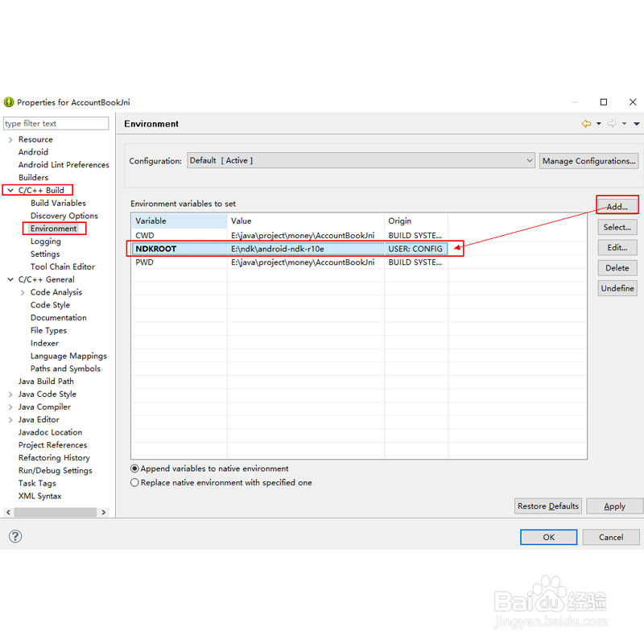
Task: Click the Properties window app icon
Action: click(9, 102)
